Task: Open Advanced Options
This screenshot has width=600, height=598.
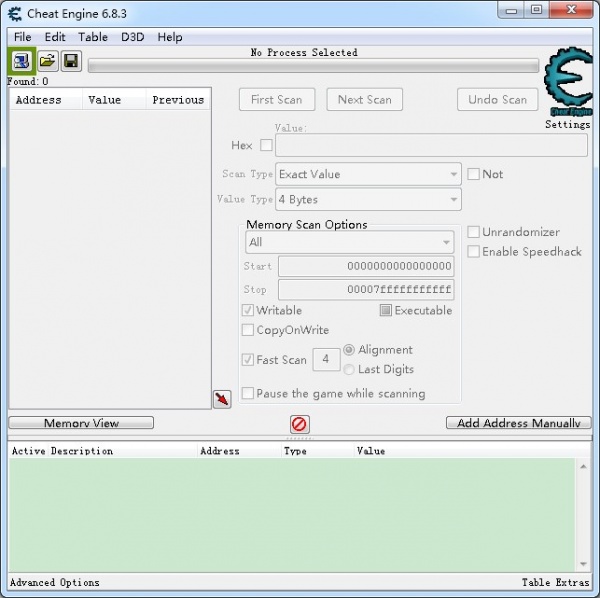Action: [55, 582]
